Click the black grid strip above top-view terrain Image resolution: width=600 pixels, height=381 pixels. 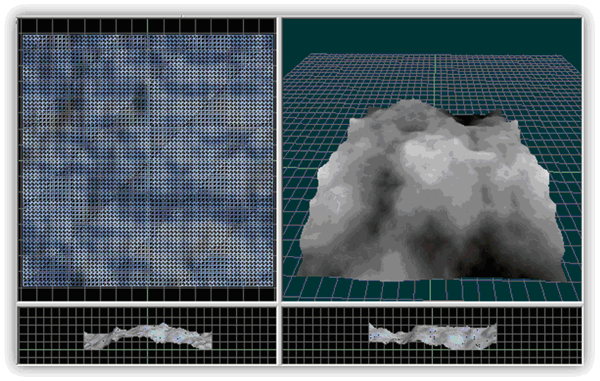click(x=147, y=26)
